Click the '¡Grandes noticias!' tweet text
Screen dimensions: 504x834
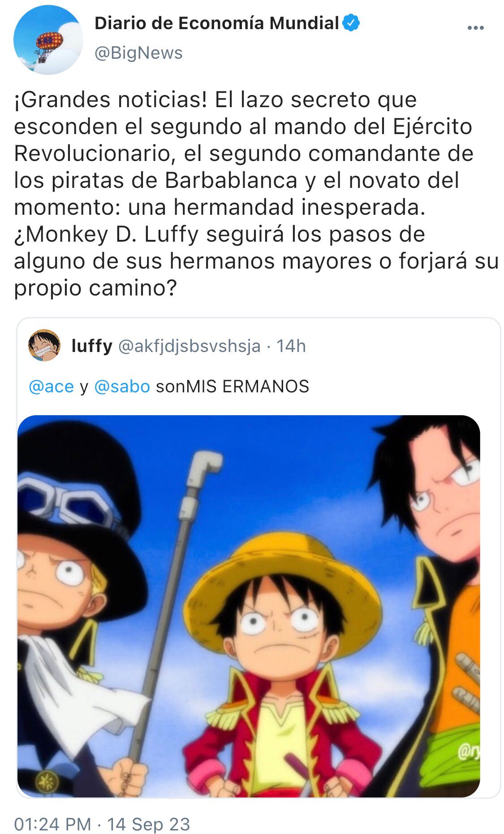111,100
